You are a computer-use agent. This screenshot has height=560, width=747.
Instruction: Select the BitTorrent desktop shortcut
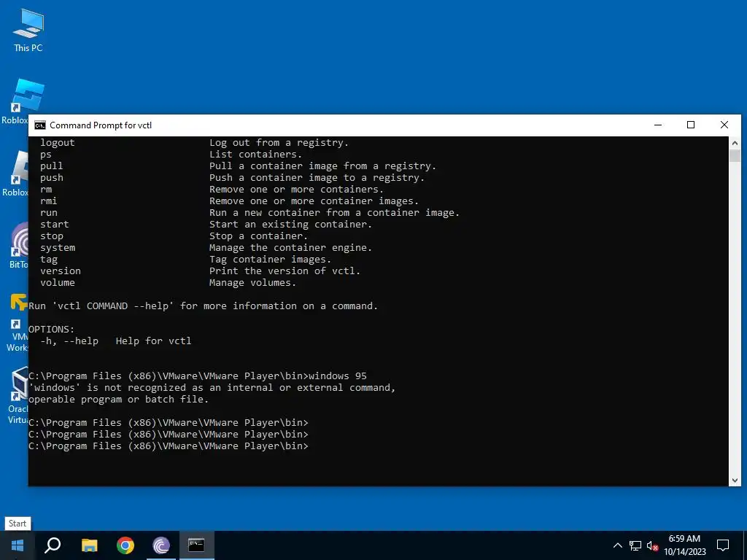pyautogui.click(x=18, y=246)
